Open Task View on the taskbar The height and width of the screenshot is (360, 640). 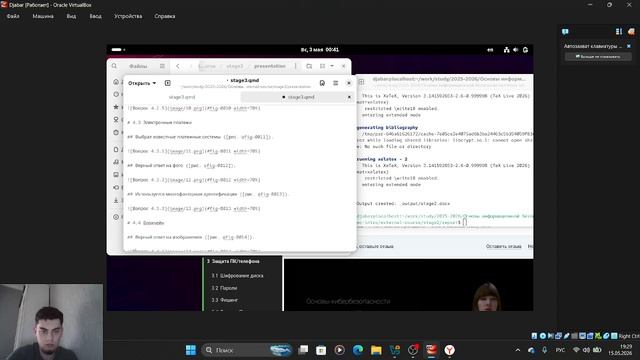point(303,350)
